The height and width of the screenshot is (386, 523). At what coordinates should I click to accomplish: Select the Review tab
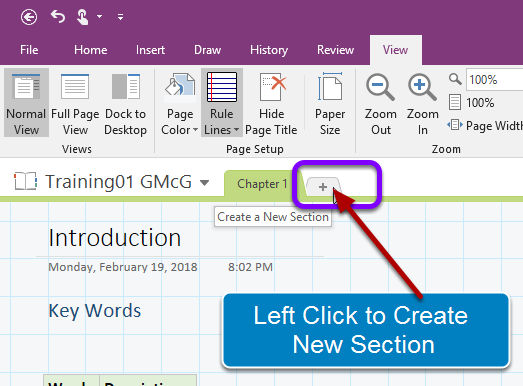335,50
